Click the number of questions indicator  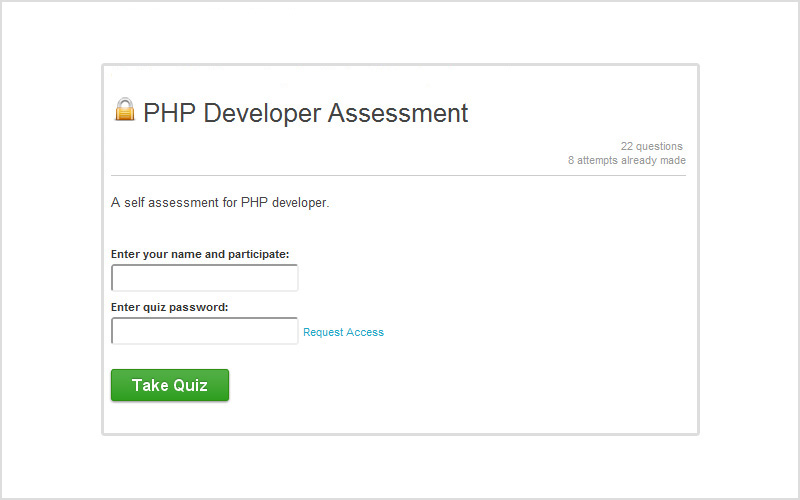651,146
